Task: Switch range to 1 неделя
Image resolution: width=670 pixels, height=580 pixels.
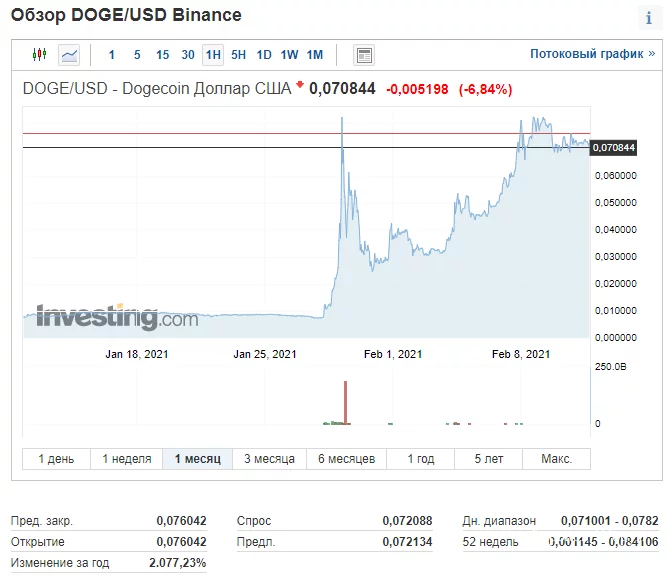Action: 126,459
